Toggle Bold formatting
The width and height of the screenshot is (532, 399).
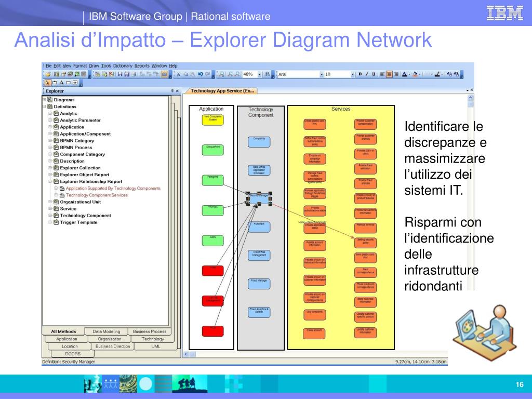(360, 74)
